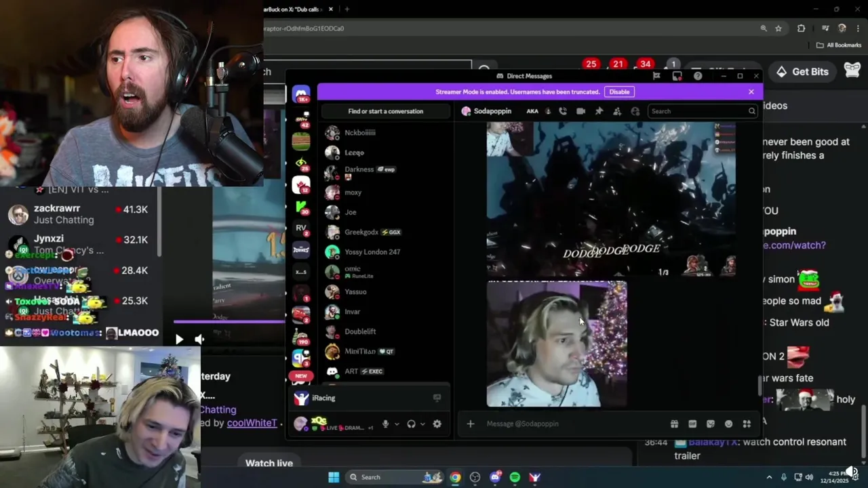Click Discord Search field
Screen dimensions: 868x488
click(703, 111)
